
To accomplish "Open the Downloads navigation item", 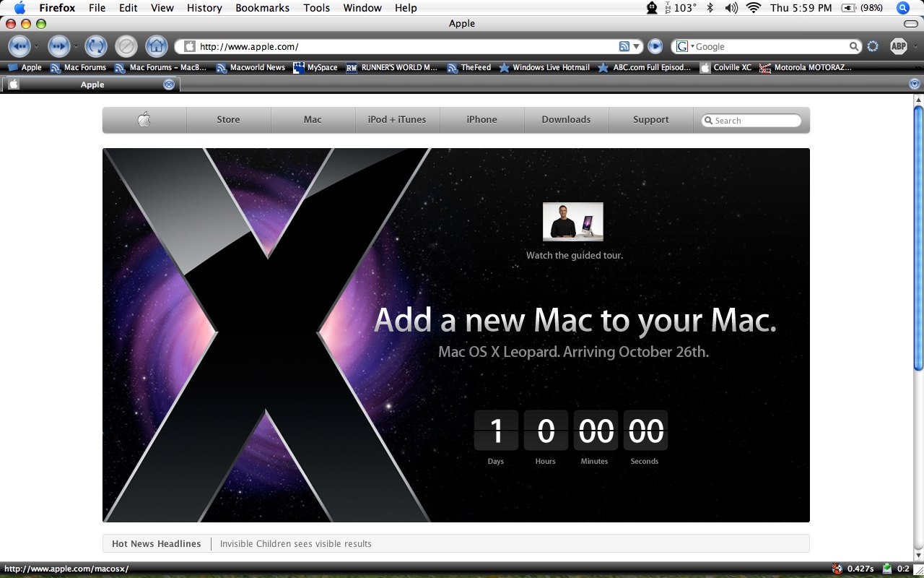I will [x=566, y=120].
